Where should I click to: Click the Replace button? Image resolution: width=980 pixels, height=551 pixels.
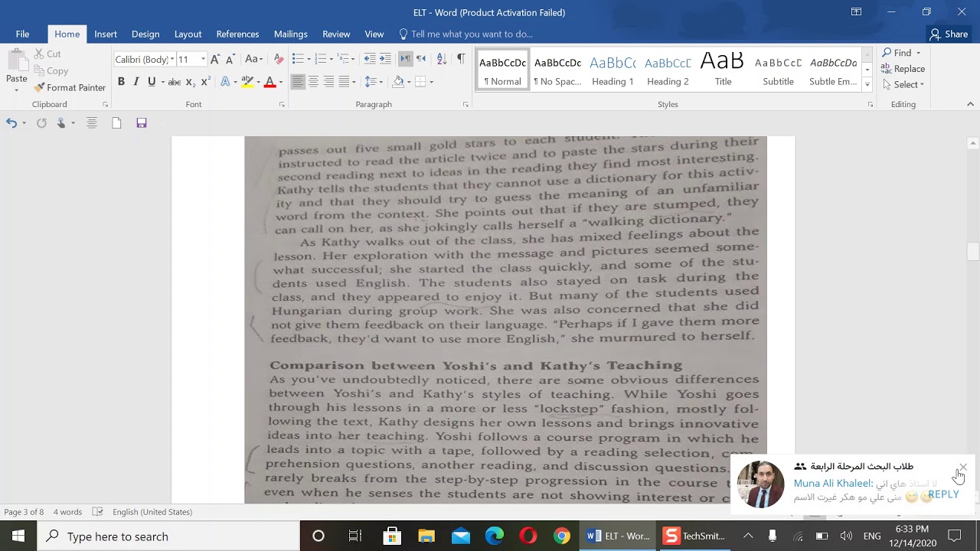903,69
